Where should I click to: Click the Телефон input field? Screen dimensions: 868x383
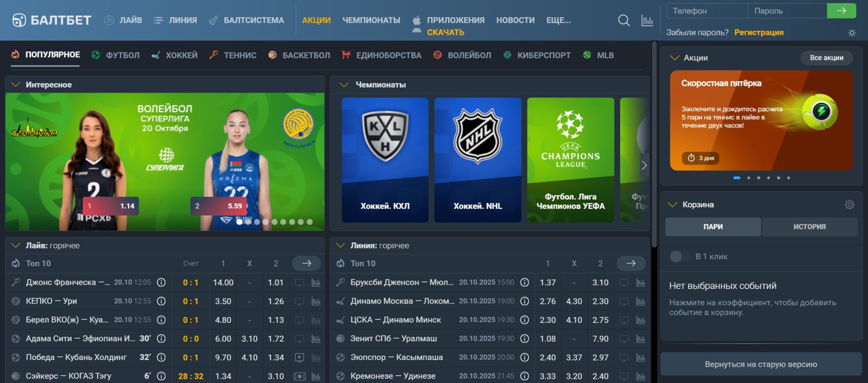pyautogui.click(x=707, y=11)
